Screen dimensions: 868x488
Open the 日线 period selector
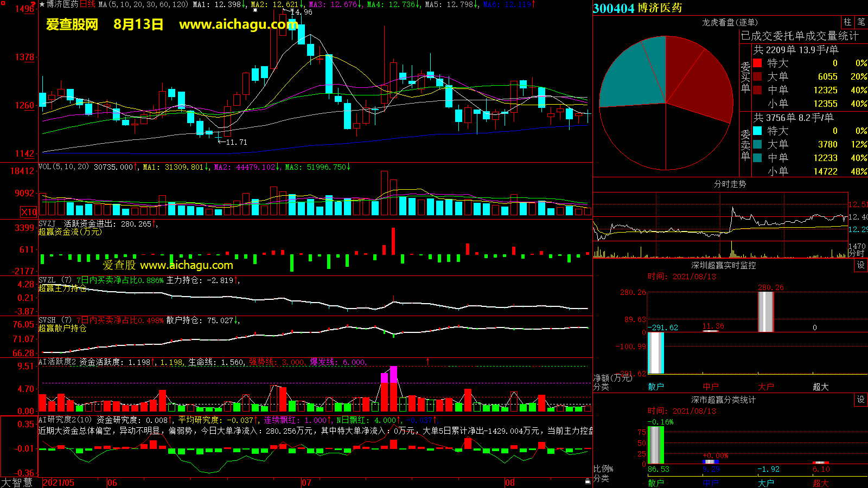(x=87, y=4)
